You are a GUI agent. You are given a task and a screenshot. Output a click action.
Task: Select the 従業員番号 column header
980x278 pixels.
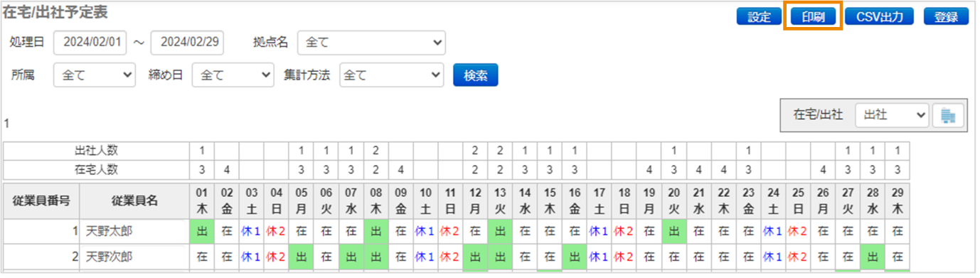(41, 201)
